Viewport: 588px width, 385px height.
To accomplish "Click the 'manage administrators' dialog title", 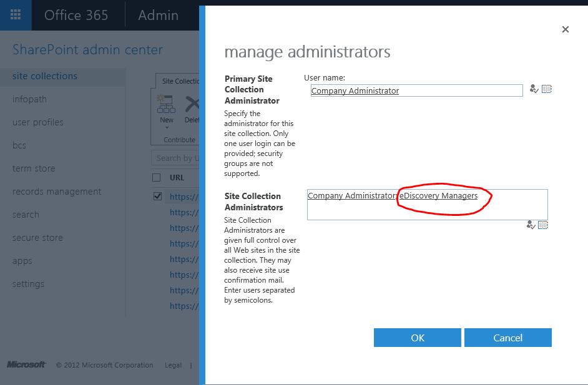I will pos(307,52).
